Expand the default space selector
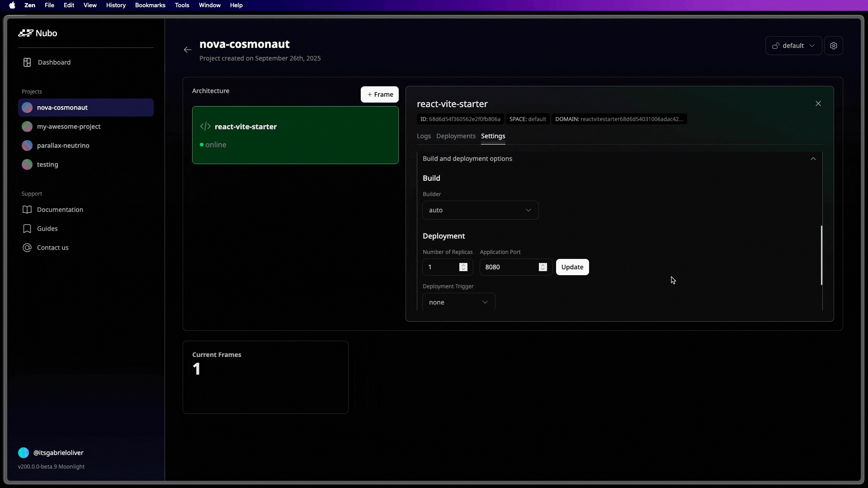 pyautogui.click(x=793, y=46)
